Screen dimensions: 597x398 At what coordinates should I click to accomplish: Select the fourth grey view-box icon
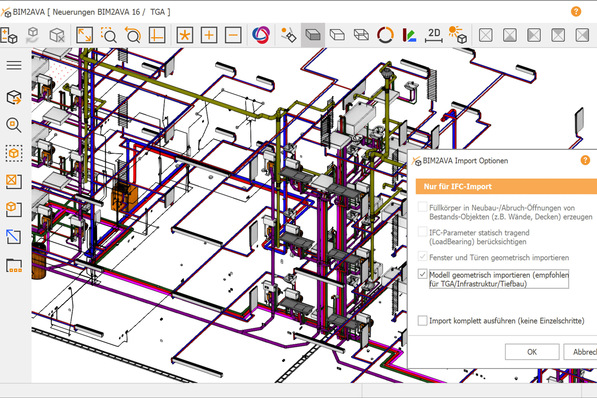[558, 35]
